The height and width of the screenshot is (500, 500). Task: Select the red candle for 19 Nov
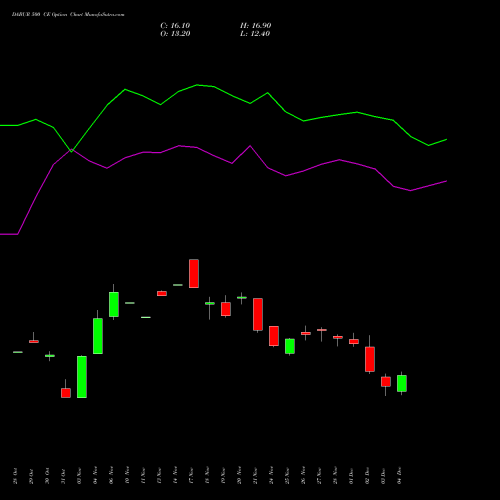[x=226, y=309]
